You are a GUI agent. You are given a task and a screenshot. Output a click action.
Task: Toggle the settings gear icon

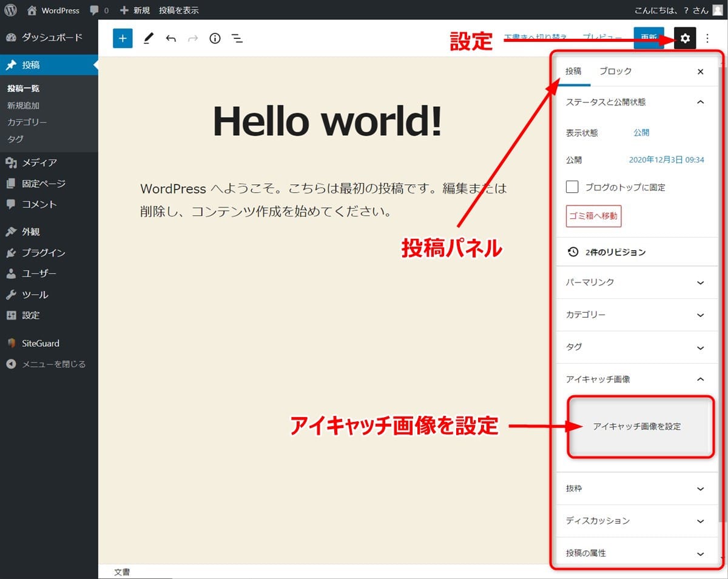685,38
